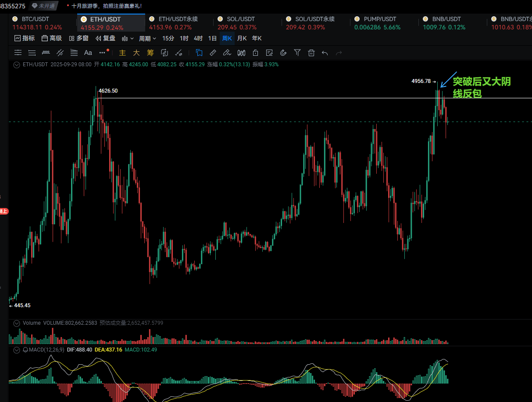Screen dimensions: 532x402
Task: Select the Aa text annotation tool
Action: tap(88, 53)
